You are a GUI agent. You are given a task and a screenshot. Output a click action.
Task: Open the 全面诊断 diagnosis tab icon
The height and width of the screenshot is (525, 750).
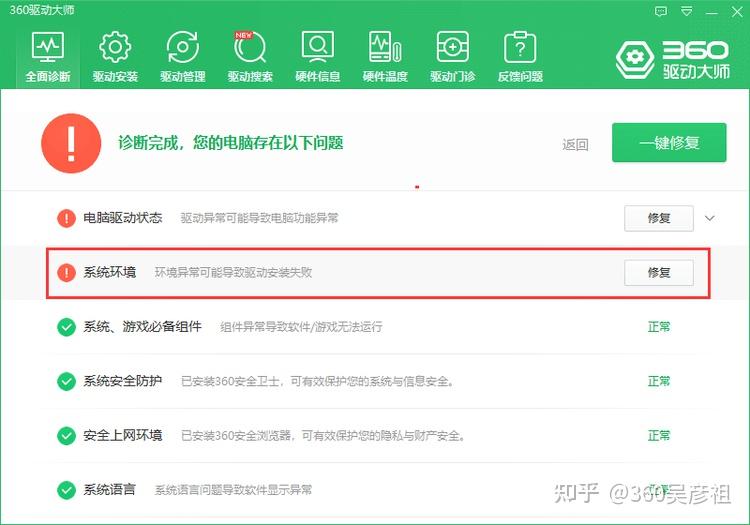[48, 47]
